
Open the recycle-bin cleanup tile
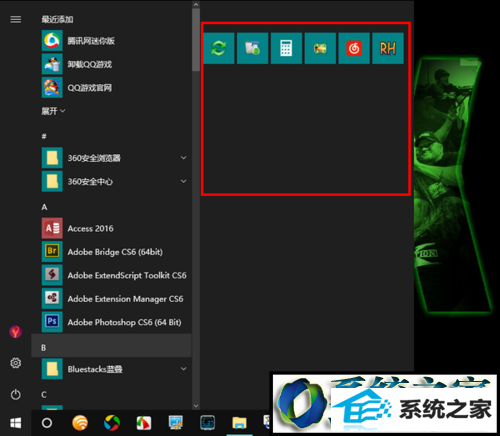tap(252, 48)
